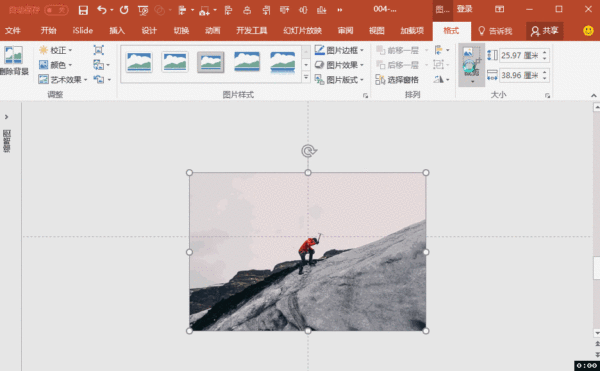This screenshot has height=371, width=600.
Task: Toggle the AutoSave (自动保存) switch
Action: (x=56, y=10)
